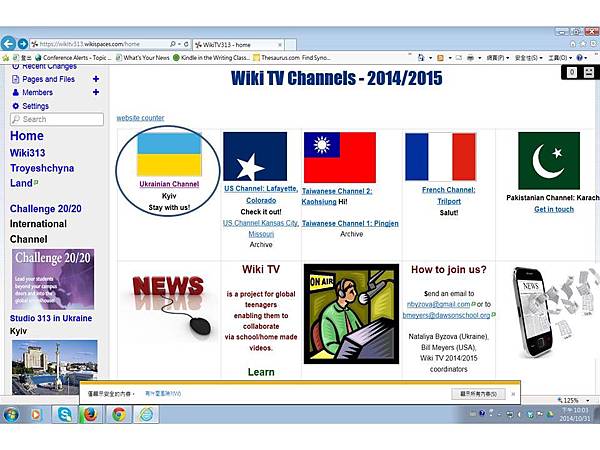
Task: Open Challenge 20/20 link in the sidebar
Action: [x=46, y=209]
